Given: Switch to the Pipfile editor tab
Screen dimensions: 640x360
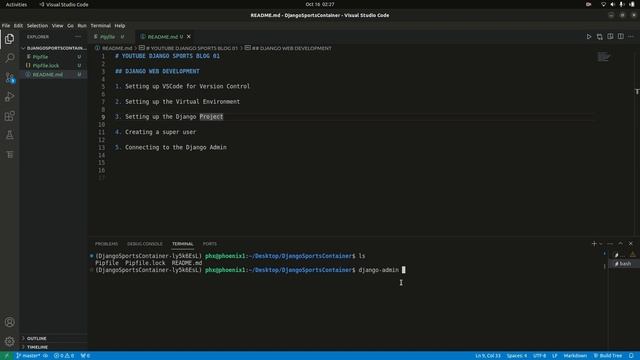Looking at the screenshot, I should (109, 37).
